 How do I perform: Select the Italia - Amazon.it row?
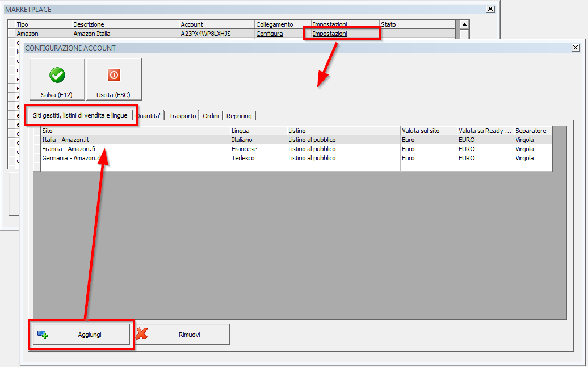tap(293, 140)
